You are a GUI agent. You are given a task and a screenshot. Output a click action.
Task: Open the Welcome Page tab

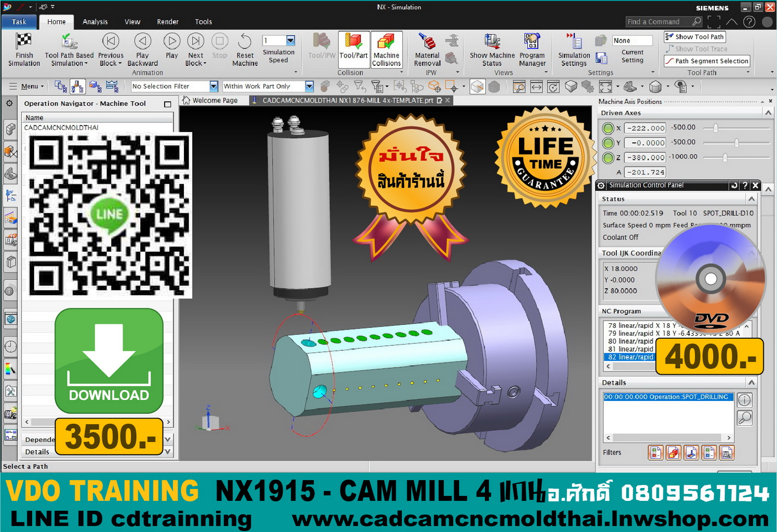[x=214, y=100]
